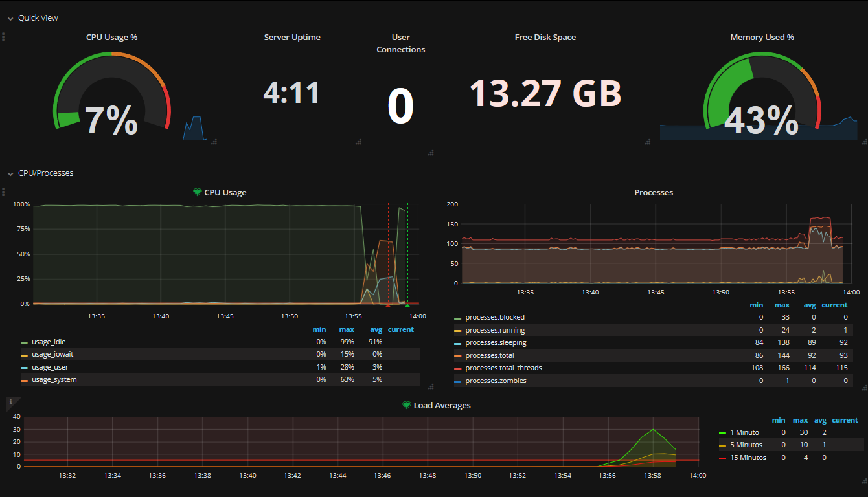
Task: Click the red alert triangle marker on the CPU Usage graph
Action: (388, 304)
